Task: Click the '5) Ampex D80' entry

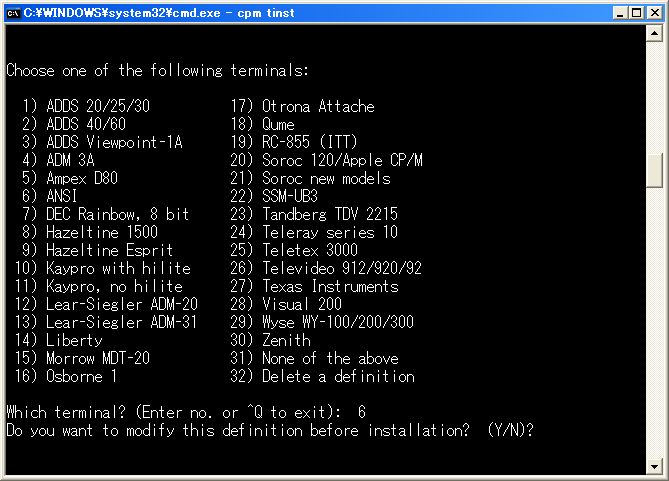Action: 70,178
